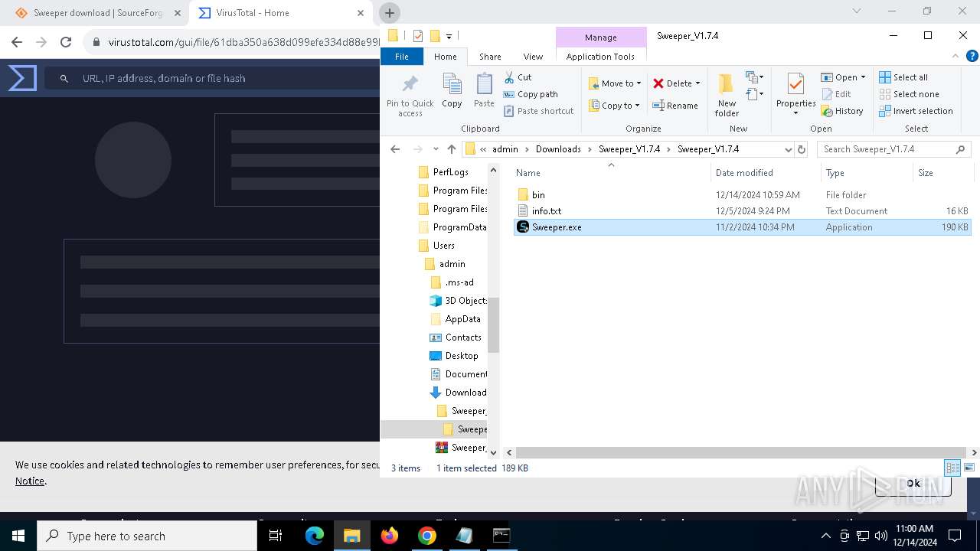The height and width of the screenshot is (551, 980).
Task: Click the Copy ribbon icon
Action: (x=452, y=90)
